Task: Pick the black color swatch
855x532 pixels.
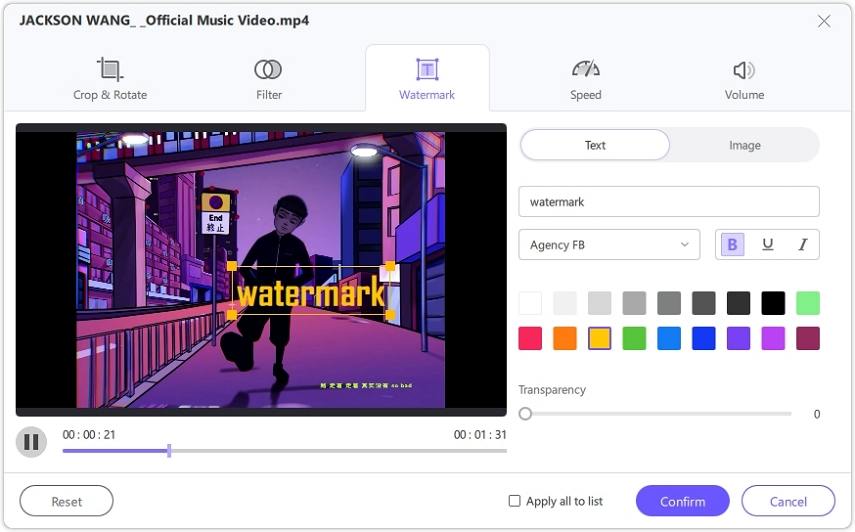Action: 773,303
